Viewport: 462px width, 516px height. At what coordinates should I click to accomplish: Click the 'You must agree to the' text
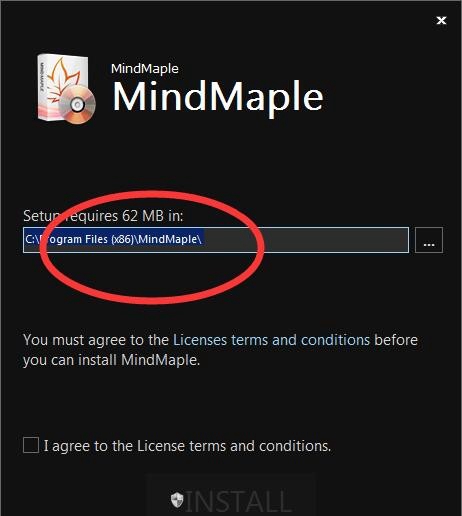tap(96, 340)
